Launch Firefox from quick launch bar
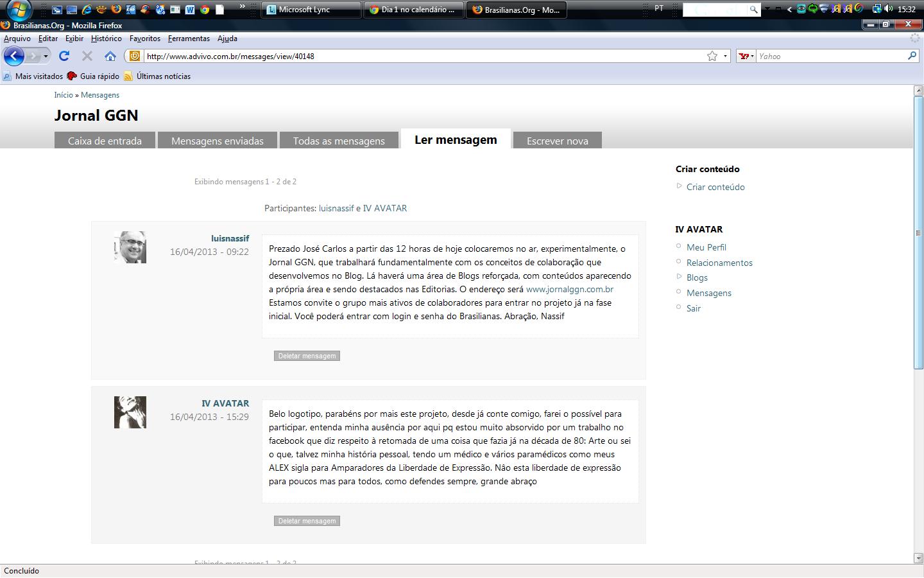Image resolution: width=924 pixels, height=578 pixels. 116,10
